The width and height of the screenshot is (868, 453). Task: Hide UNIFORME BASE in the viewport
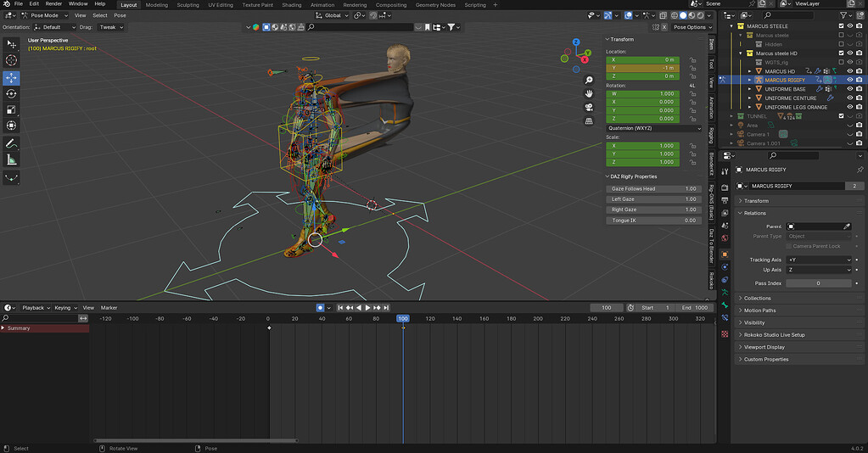[x=849, y=88]
